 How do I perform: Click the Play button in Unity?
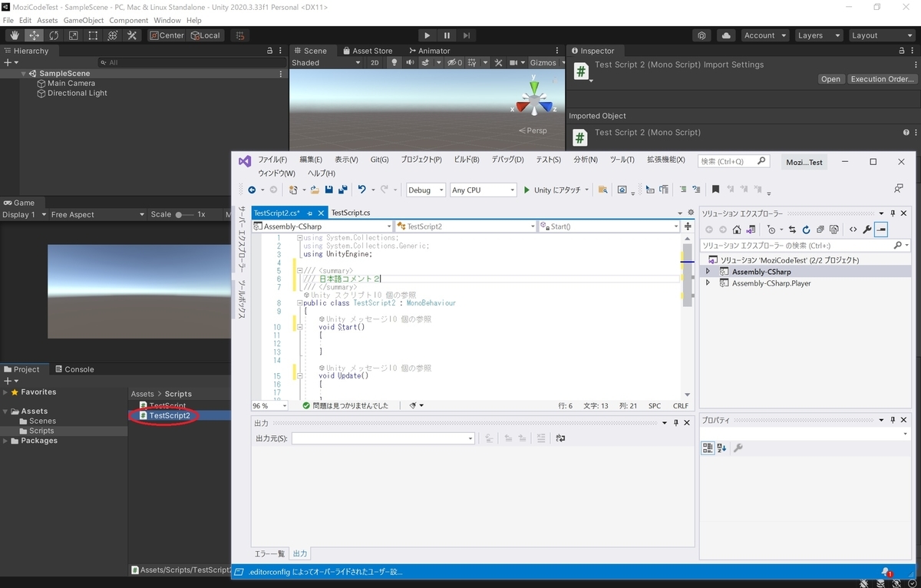point(427,35)
